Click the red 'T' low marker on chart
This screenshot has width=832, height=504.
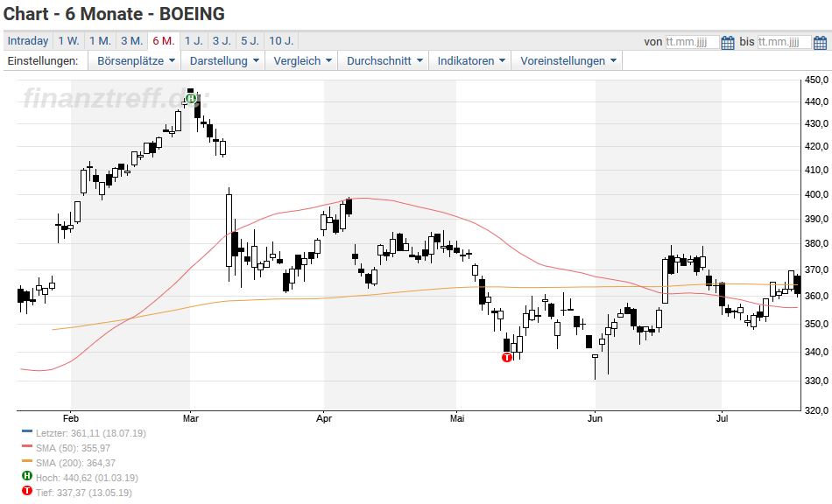coord(507,357)
